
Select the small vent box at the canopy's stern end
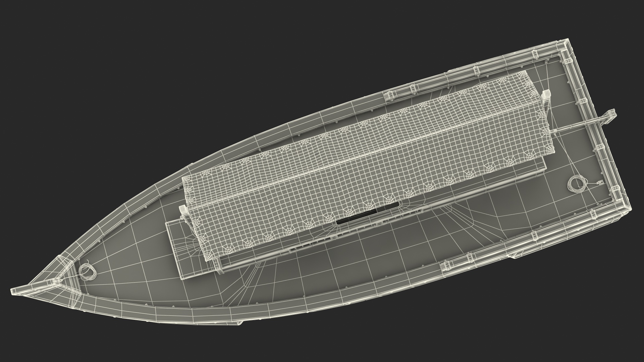(546, 94)
